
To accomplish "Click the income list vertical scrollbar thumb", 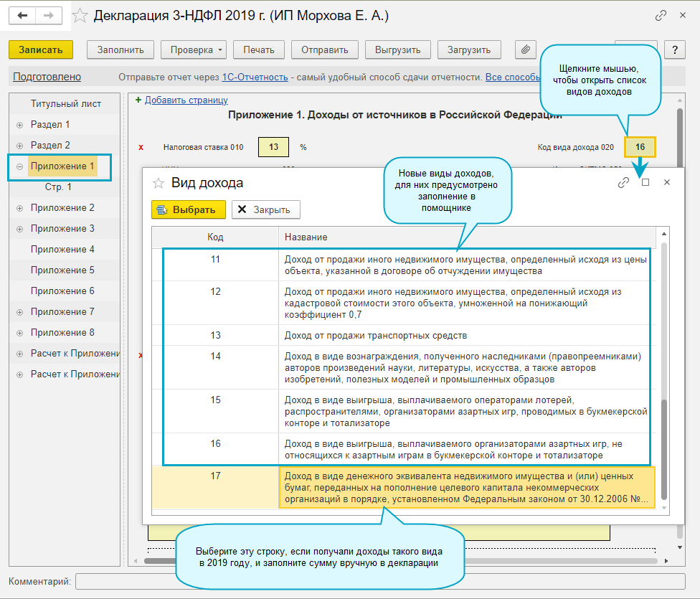I will 664,449.
